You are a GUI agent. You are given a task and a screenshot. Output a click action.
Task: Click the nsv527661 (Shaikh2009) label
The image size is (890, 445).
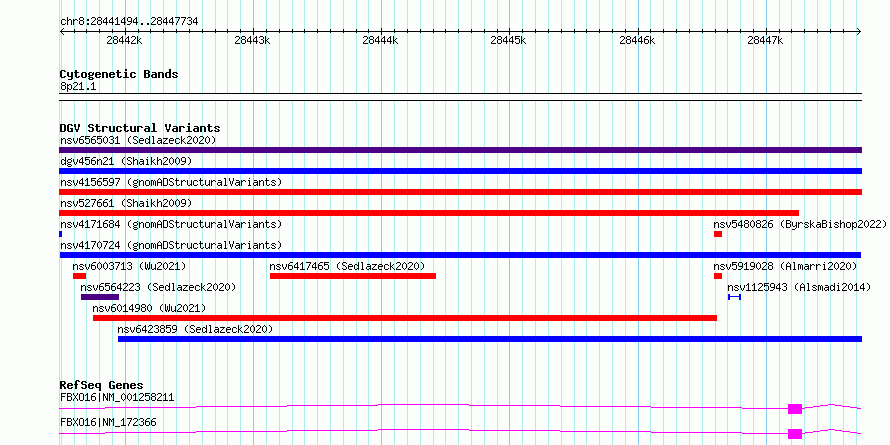point(126,203)
